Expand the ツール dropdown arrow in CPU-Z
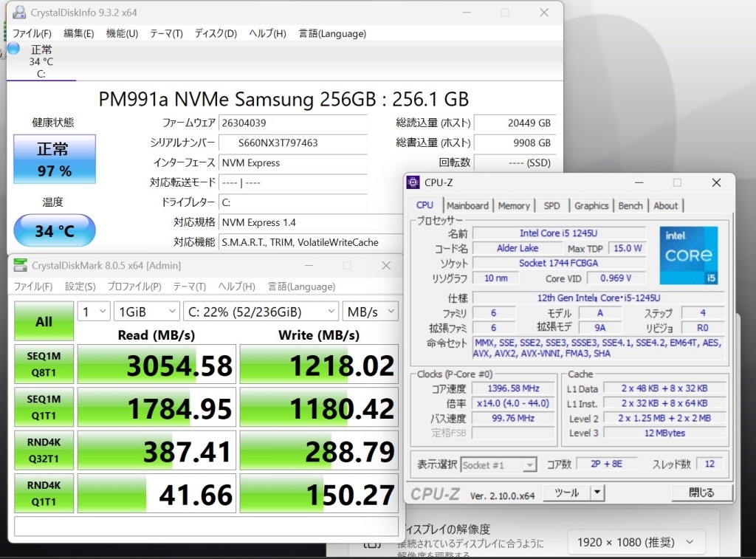 [597, 493]
